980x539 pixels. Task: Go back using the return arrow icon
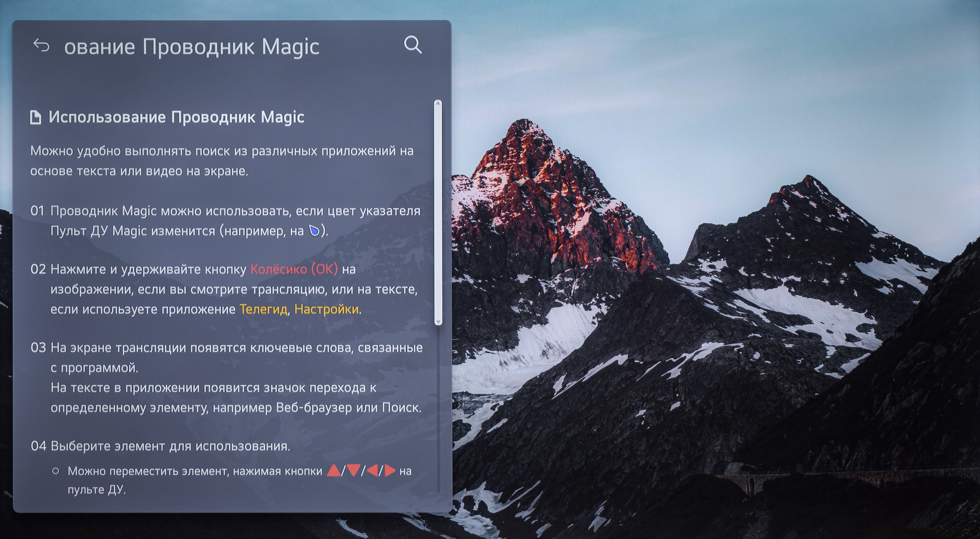[41, 45]
